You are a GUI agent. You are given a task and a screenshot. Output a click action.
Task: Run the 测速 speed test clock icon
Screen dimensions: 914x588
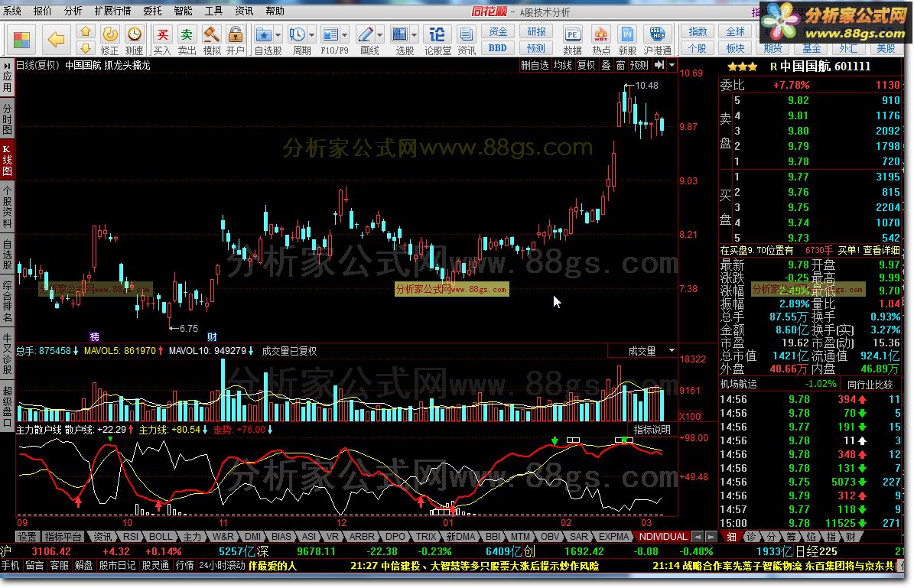point(134,41)
